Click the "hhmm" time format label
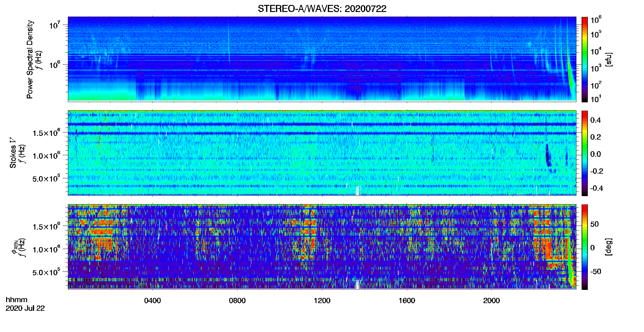The width and height of the screenshot is (644, 332). [x=17, y=300]
